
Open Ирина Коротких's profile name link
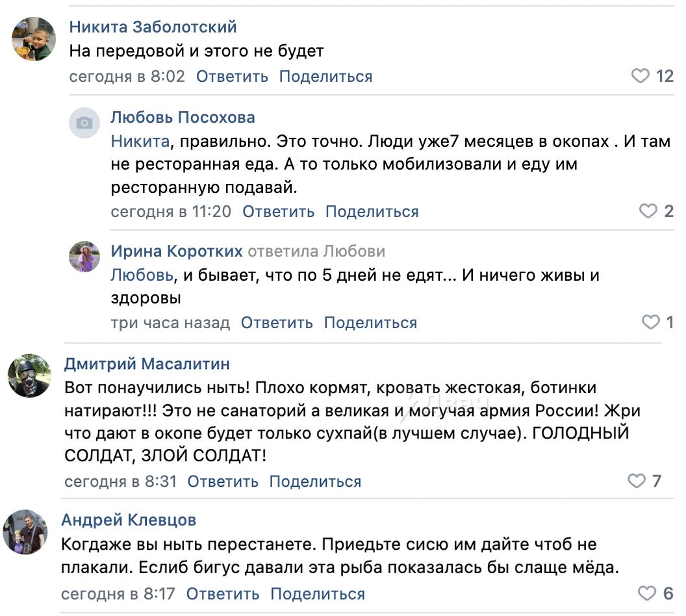pyautogui.click(x=176, y=251)
